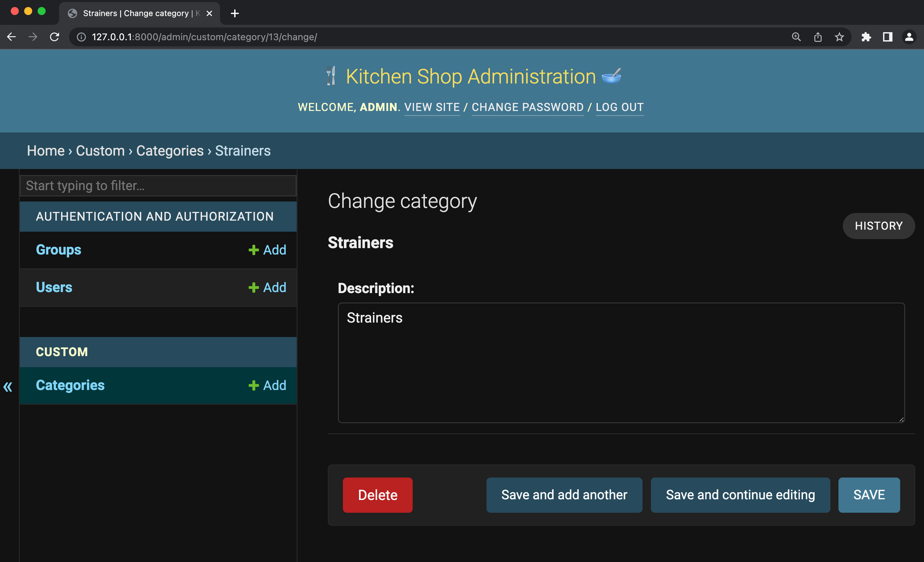Go to Home in the breadcrumb
The width and height of the screenshot is (924, 562).
[x=46, y=151]
